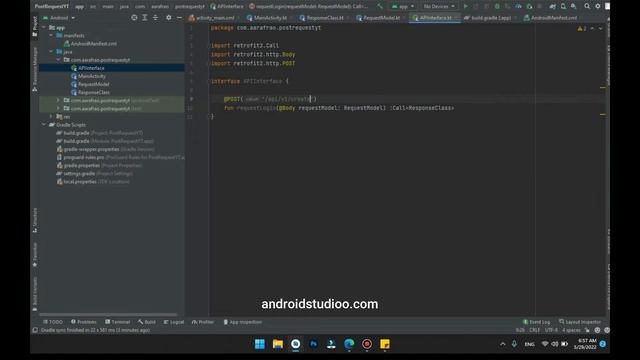Hide the Project panel with minus icon
640x360 pixels.
179,18
